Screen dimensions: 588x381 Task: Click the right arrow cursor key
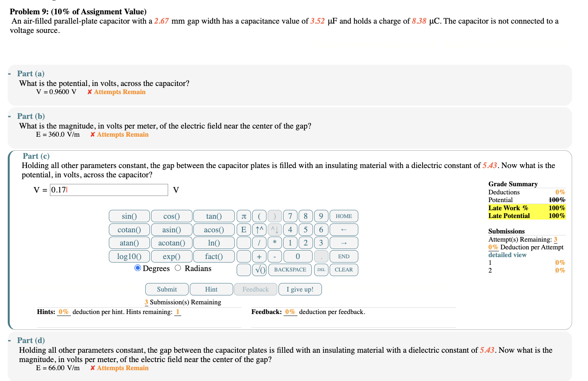pyautogui.click(x=344, y=243)
